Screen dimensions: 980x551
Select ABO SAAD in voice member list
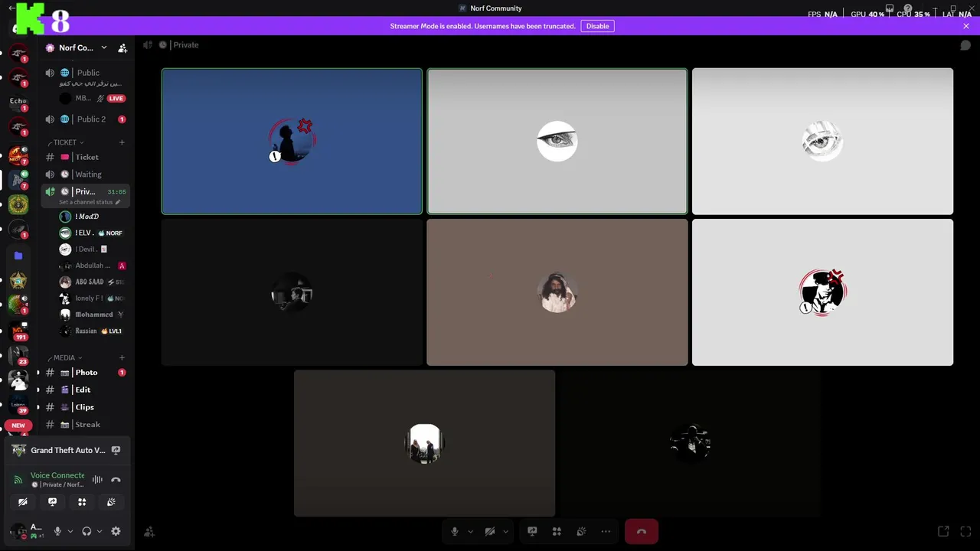pyautogui.click(x=93, y=282)
